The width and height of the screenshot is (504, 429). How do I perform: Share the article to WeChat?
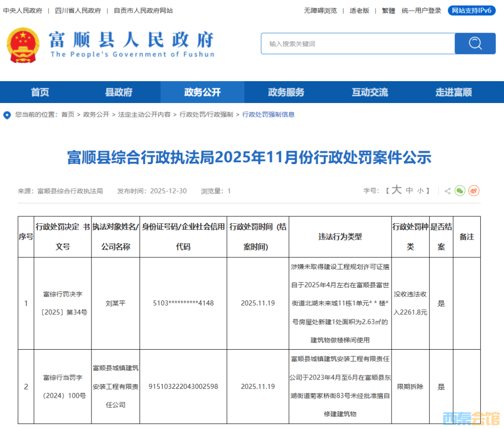[x=460, y=191]
